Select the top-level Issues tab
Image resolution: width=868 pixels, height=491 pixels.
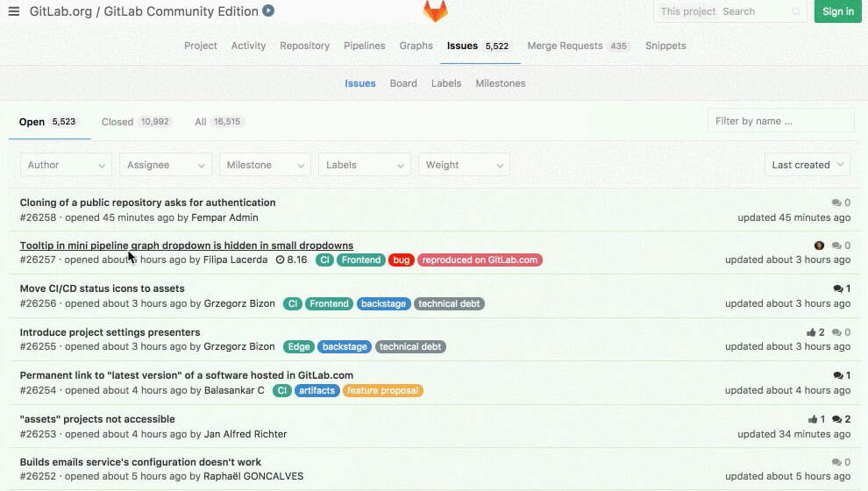click(478, 46)
